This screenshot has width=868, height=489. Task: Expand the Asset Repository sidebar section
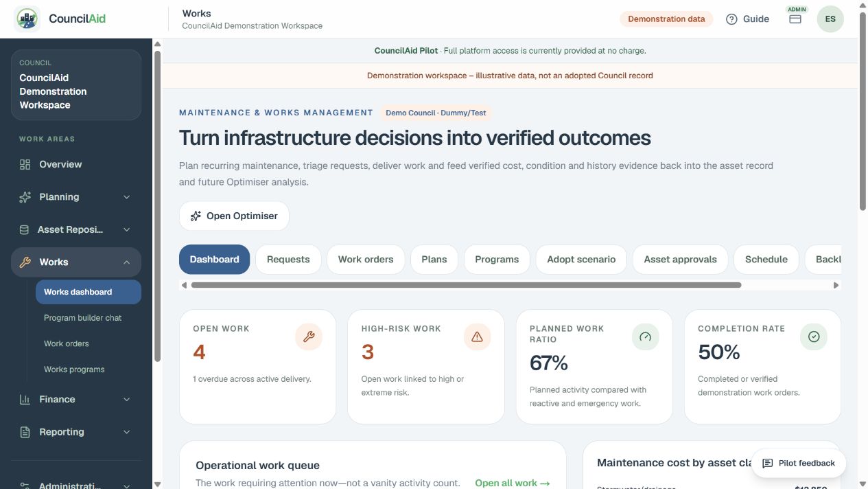[76, 229]
